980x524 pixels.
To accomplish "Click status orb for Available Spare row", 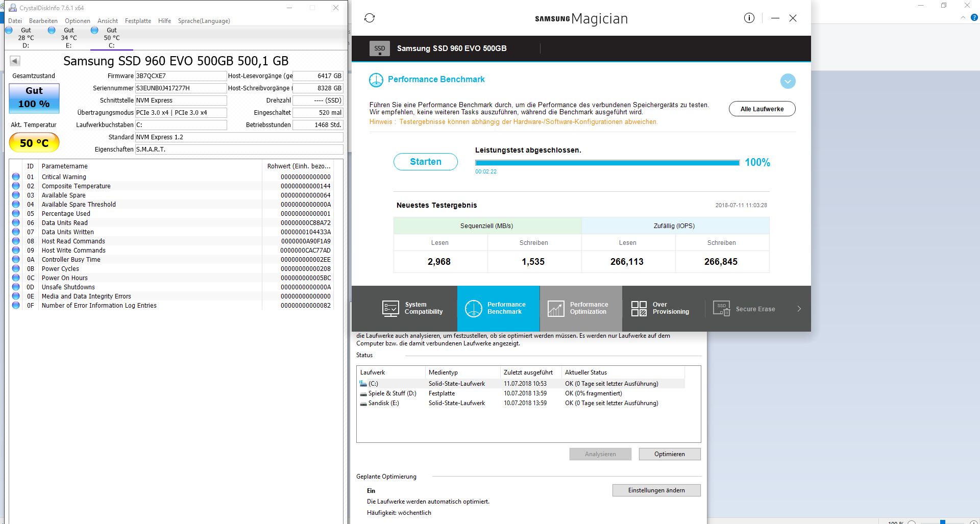I will [x=16, y=195].
